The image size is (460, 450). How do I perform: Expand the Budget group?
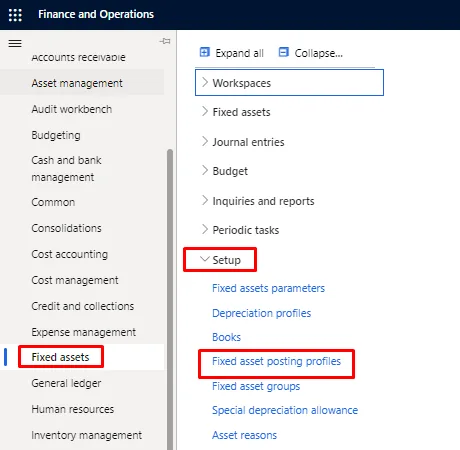225,171
